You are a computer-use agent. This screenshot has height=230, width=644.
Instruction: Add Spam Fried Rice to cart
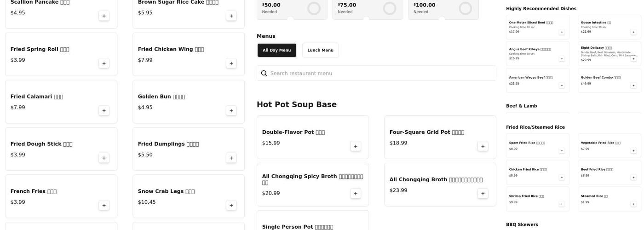(x=562, y=151)
